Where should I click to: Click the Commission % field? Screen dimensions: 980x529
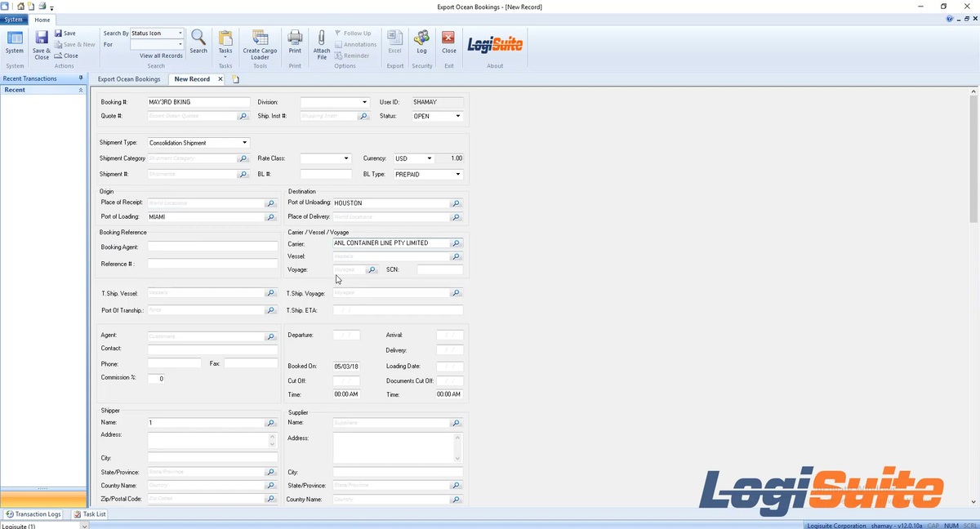[157, 378]
